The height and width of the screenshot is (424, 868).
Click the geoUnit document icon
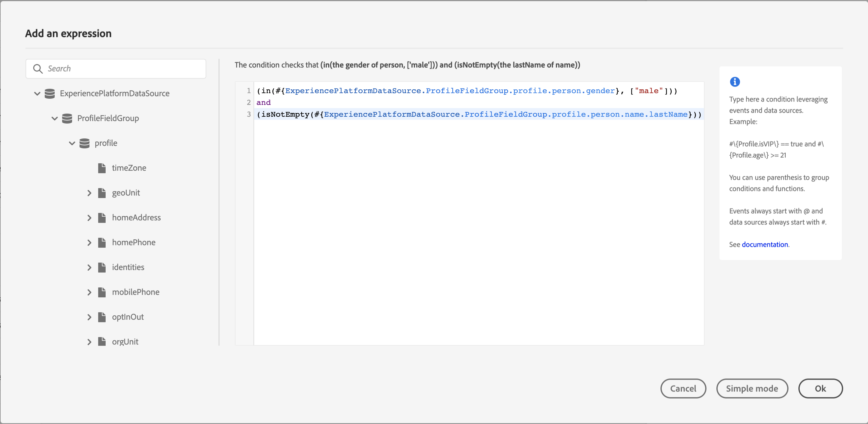point(103,192)
